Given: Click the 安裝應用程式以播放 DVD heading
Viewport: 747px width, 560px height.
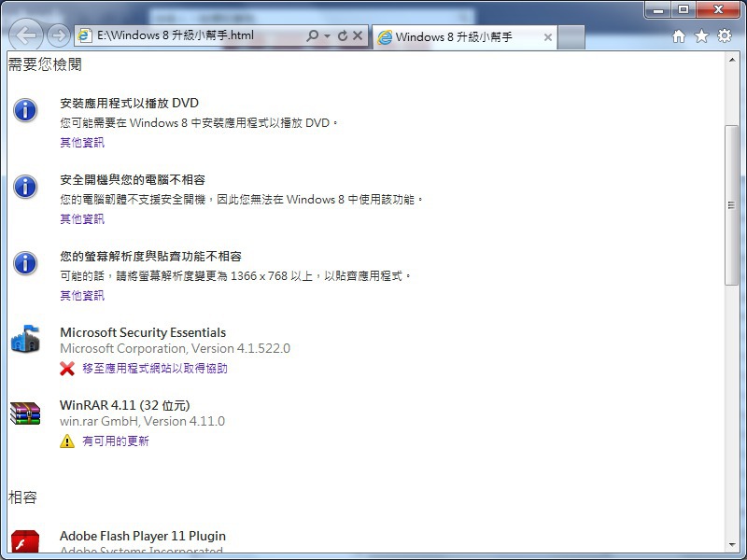Looking at the screenshot, I should (129, 103).
